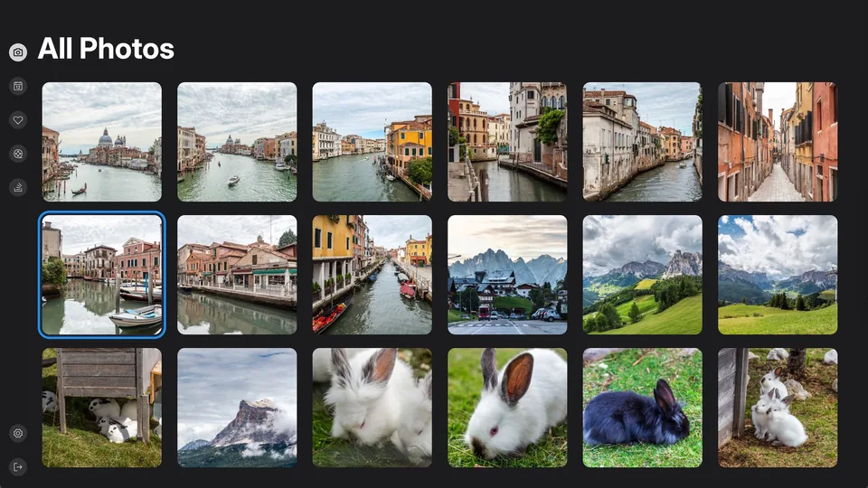Open the narrow canal with grey stone buildings
The image size is (868, 488).
(642, 142)
